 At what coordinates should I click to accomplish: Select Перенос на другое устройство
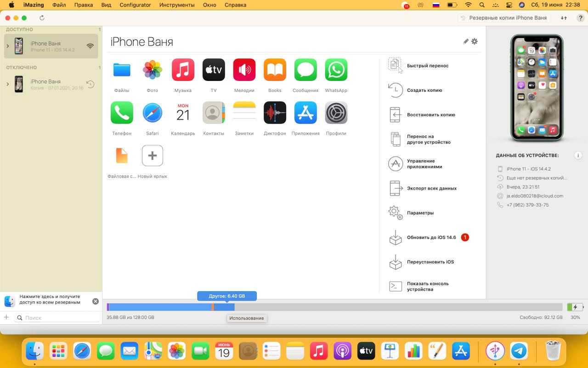coord(429,139)
